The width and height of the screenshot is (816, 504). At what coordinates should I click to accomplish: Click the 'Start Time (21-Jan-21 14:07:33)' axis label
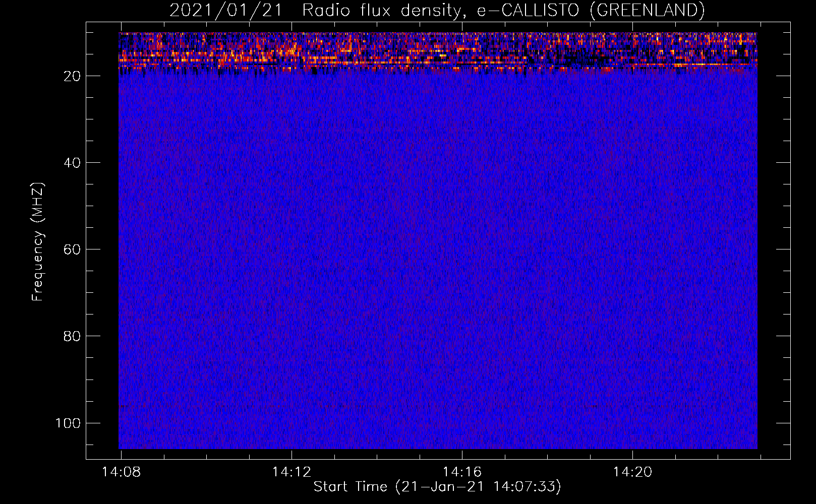pos(437,487)
